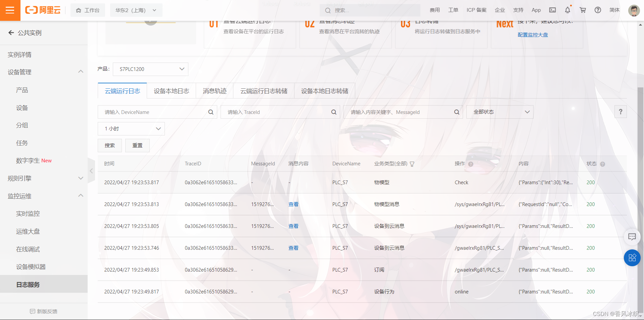Switch to 设备本地日志 tab
644x320 pixels.
(171, 91)
